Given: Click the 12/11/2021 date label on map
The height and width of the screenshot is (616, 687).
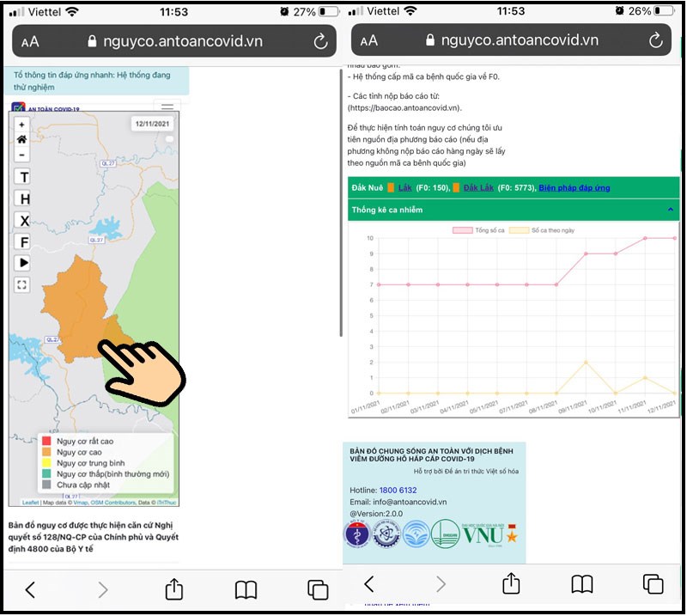Looking at the screenshot, I should pyautogui.click(x=152, y=124).
